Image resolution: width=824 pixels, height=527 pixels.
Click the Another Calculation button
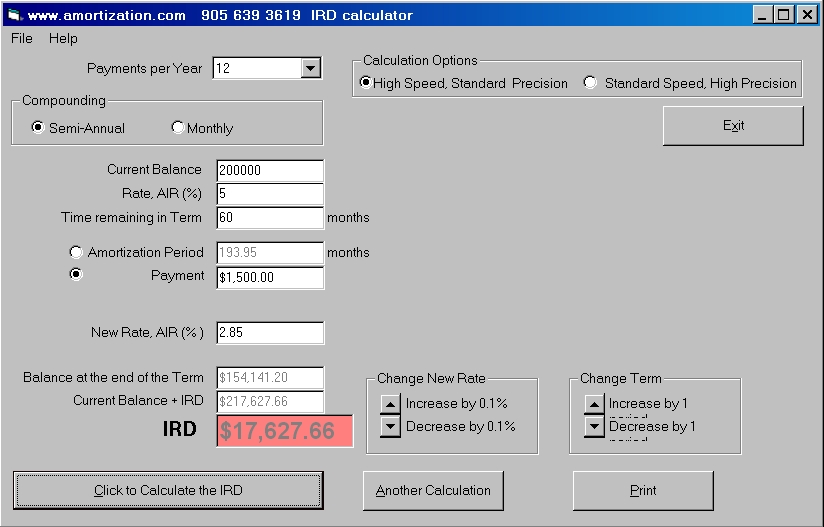tap(433, 491)
